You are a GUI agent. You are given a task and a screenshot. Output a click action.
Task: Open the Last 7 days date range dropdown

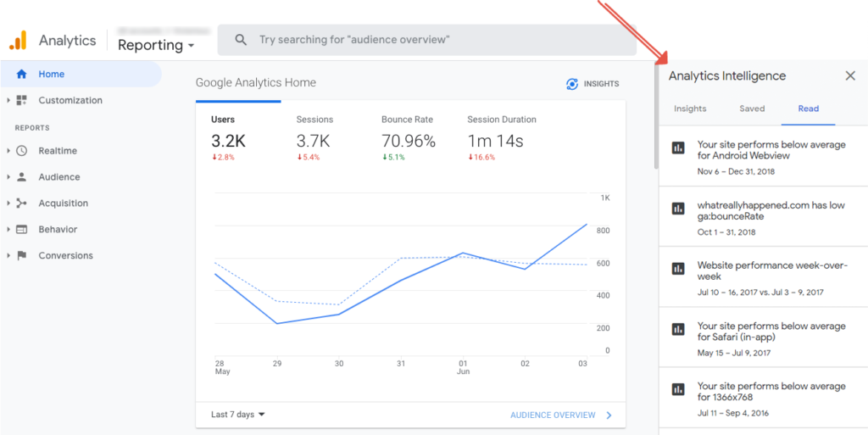(x=237, y=415)
